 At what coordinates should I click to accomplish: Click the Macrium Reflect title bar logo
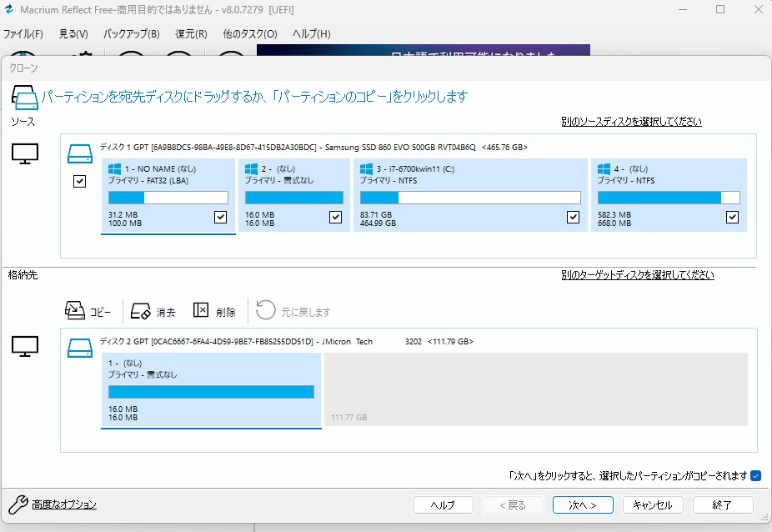[10, 9]
